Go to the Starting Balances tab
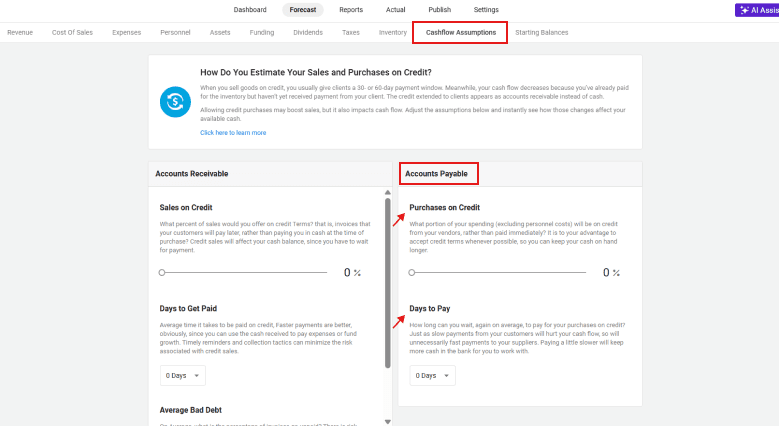The width and height of the screenshot is (779, 426). (x=542, y=32)
